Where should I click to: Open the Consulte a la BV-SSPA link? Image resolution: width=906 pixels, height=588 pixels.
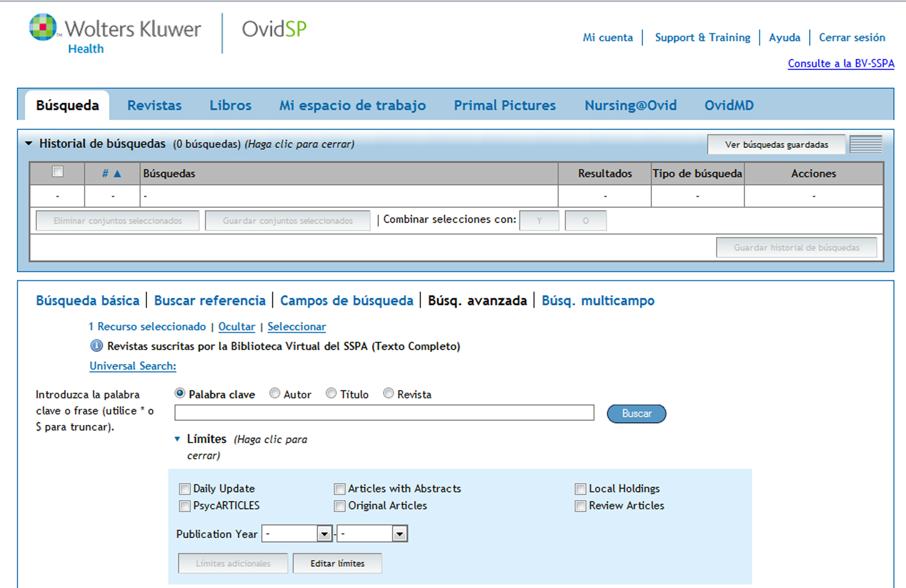(841, 63)
